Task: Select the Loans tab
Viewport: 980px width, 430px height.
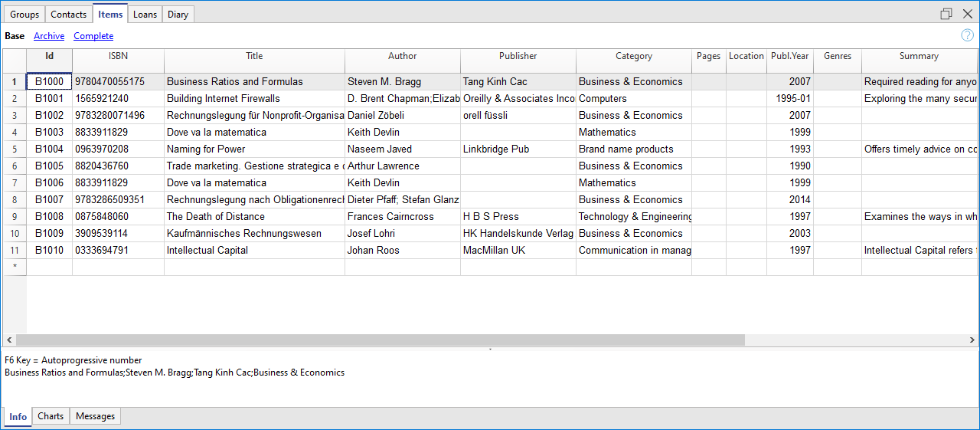Action: (x=145, y=15)
